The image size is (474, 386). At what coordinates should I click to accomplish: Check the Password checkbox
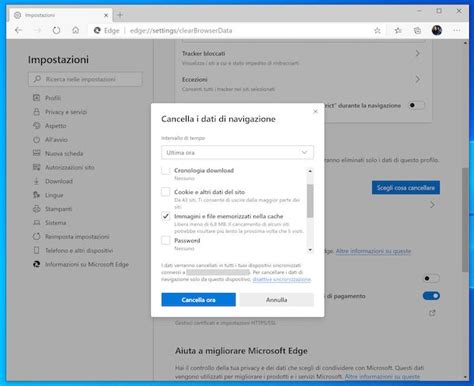point(166,240)
